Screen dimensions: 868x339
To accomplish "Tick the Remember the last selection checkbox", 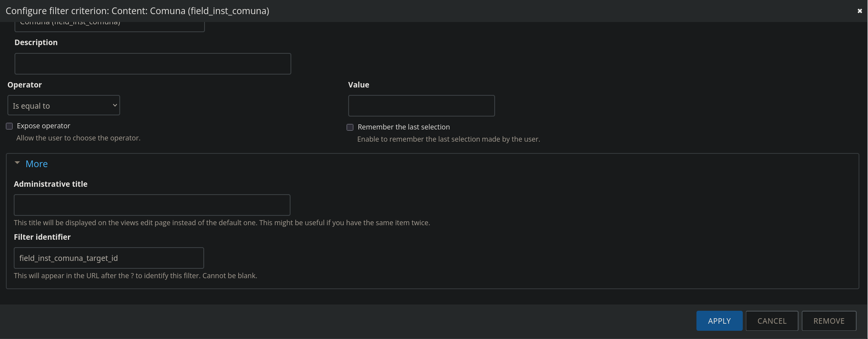I will click(x=350, y=127).
